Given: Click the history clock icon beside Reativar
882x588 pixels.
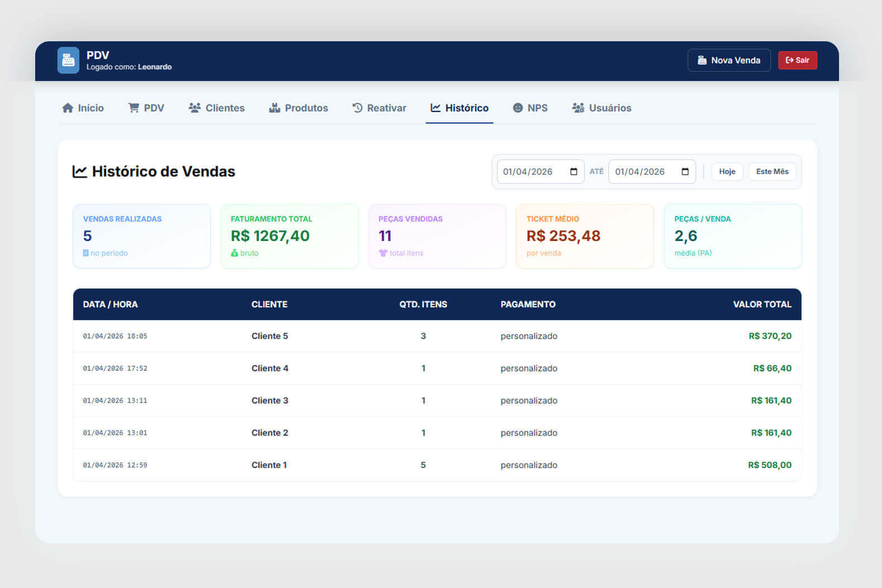Looking at the screenshot, I should 357,108.
